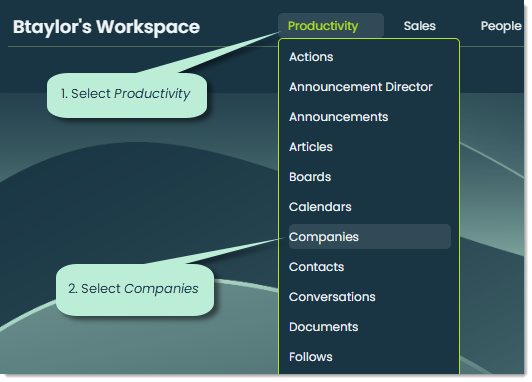Open Contacts from the menu
Image resolution: width=532 pixels, height=382 pixels.
click(316, 267)
